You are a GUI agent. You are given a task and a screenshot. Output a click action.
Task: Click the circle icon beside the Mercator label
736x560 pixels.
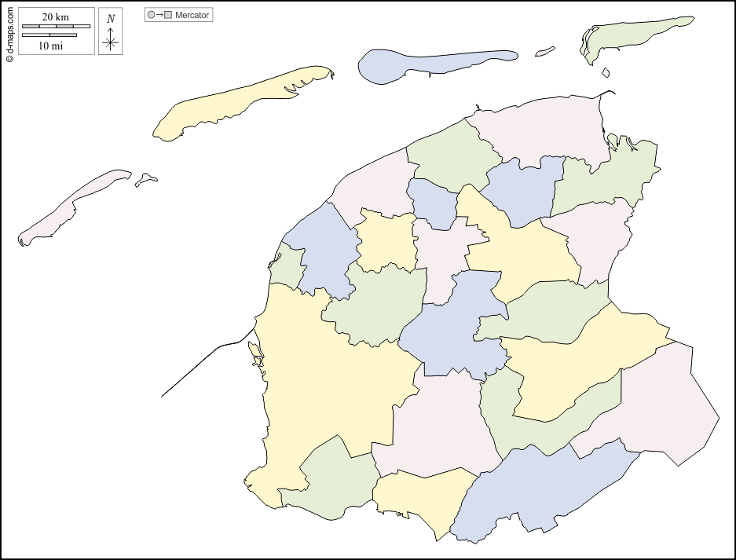click(151, 15)
